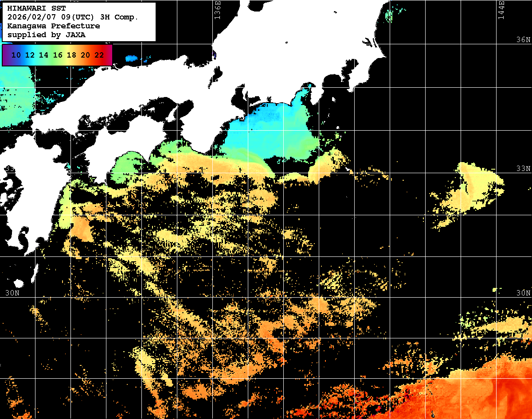
Task: Click the Kanagawa Prefecture label
Action: (x=54, y=26)
